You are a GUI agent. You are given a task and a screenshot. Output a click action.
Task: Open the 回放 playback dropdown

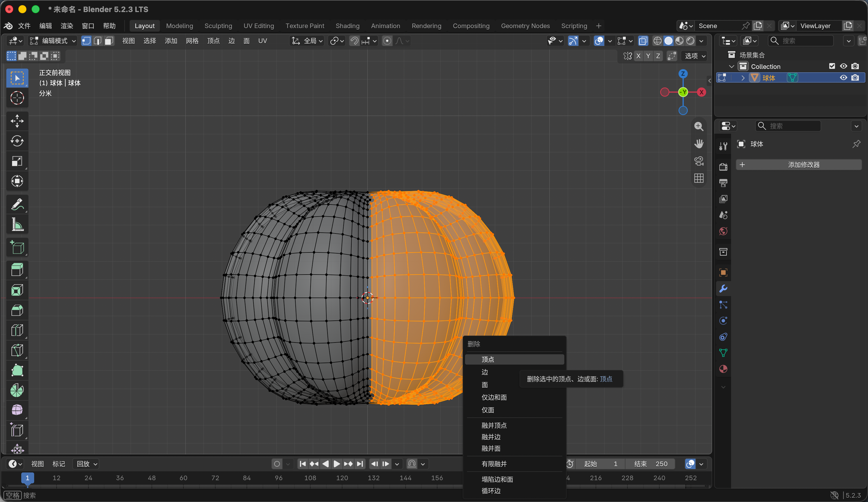click(x=87, y=464)
